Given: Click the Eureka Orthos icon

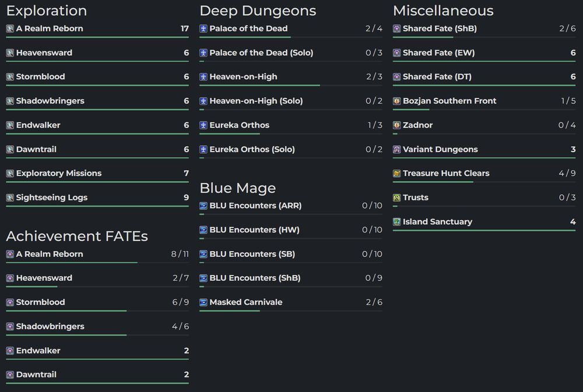Looking at the screenshot, I should 203,125.
